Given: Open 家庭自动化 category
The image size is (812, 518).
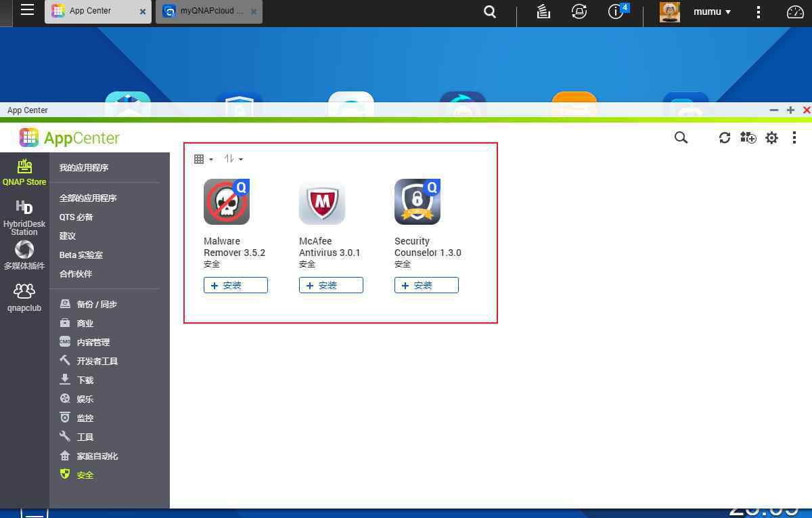Looking at the screenshot, I should 89,456.
